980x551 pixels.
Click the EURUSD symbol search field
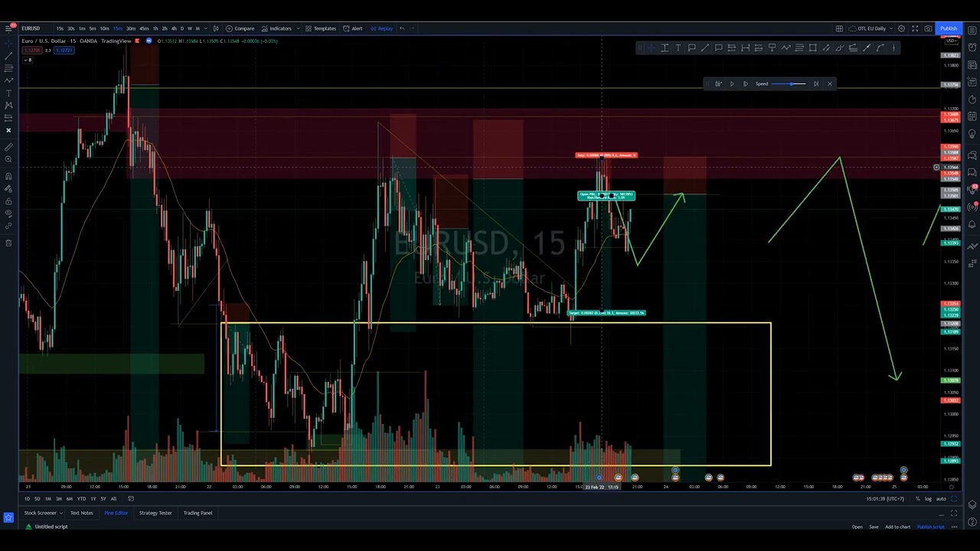[31, 28]
